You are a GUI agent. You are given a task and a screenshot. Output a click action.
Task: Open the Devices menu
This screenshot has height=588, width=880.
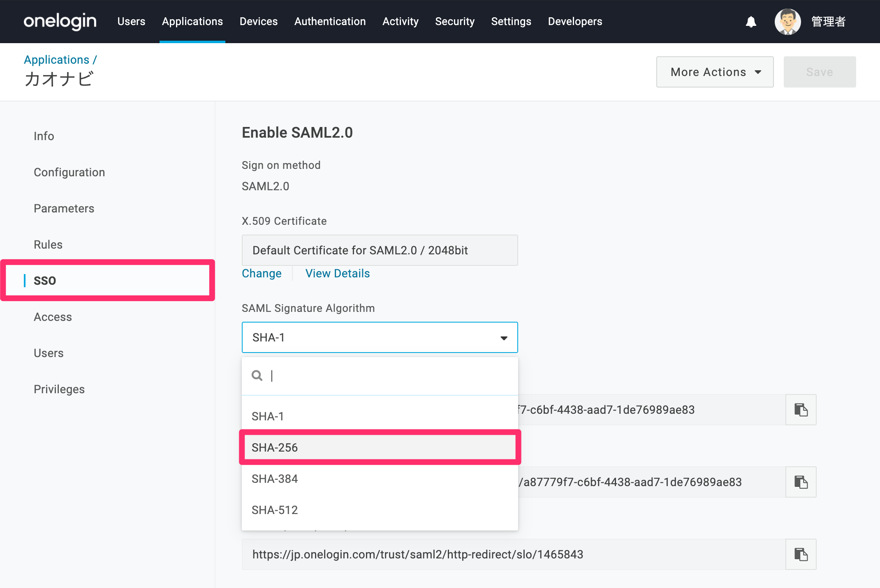(x=259, y=21)
